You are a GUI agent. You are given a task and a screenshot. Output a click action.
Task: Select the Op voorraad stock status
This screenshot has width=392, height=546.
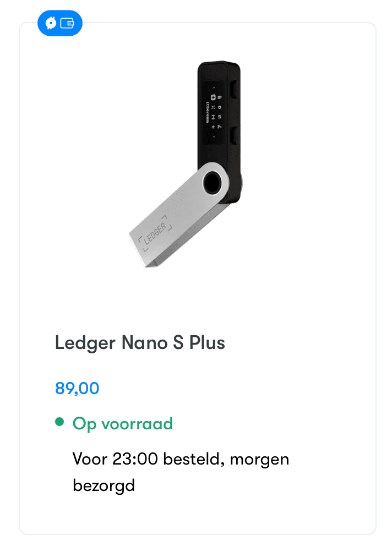[122, 423]
